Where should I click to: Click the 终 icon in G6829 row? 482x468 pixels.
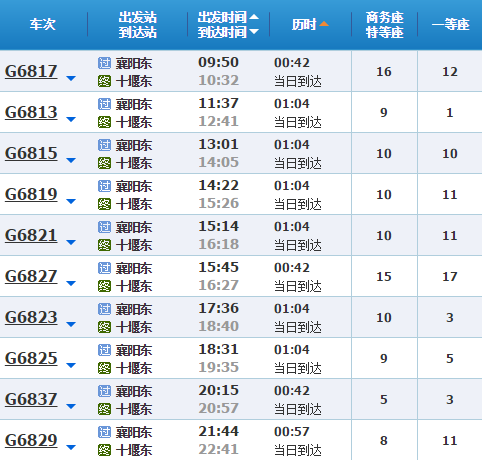point(104,450)
